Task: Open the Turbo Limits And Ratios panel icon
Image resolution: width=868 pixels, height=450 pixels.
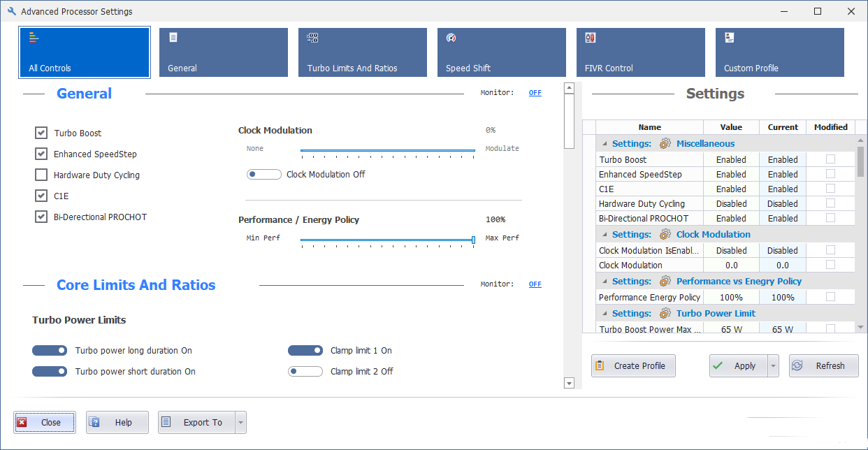Action: (312, 38)
